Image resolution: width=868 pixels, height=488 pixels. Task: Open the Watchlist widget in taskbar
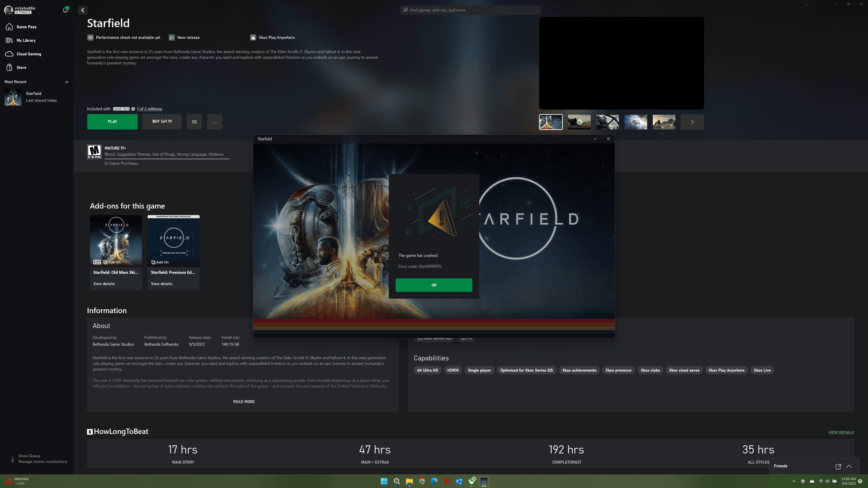pos(18,481)
